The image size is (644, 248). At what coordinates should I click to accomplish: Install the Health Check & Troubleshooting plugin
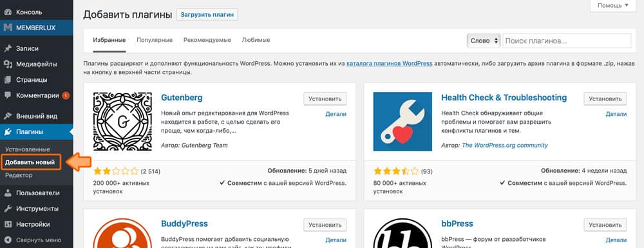(x=605, y=99)
